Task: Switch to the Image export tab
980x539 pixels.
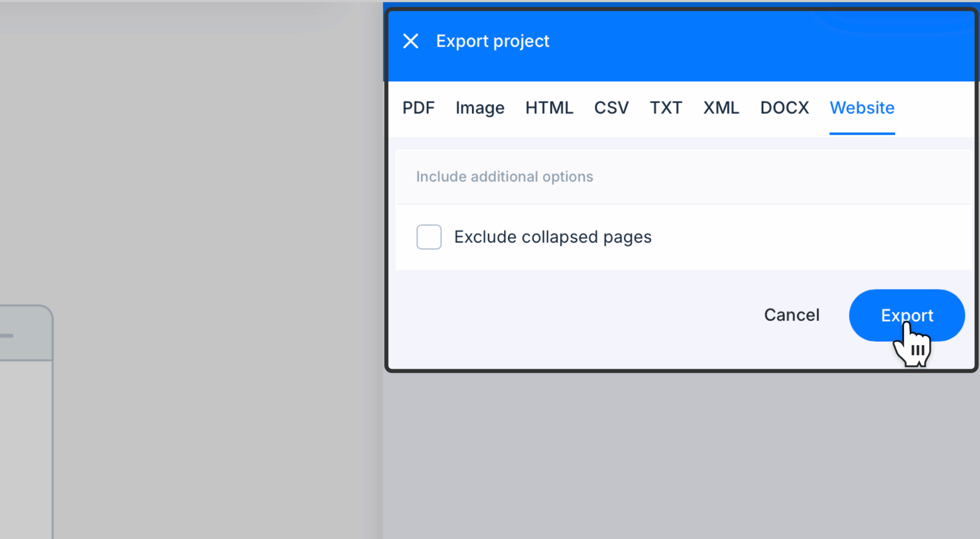Action: (480, 108)
